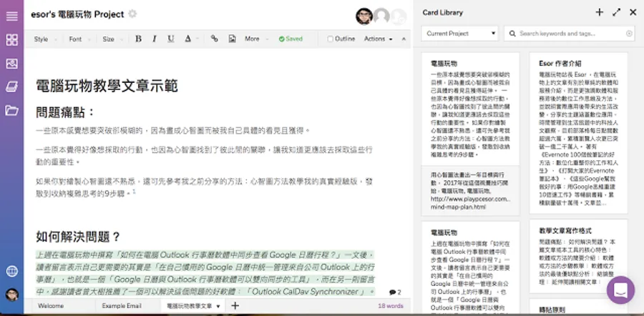Image resolution: width=644 pixels, height=316 pixels.
Task: Open the dashboard grid icon
Action: (12, 40)
